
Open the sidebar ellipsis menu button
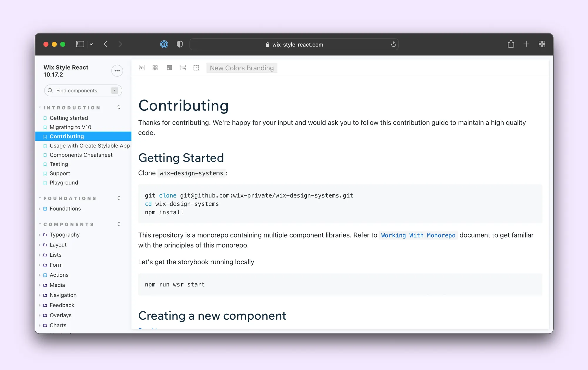coord(117,71)
